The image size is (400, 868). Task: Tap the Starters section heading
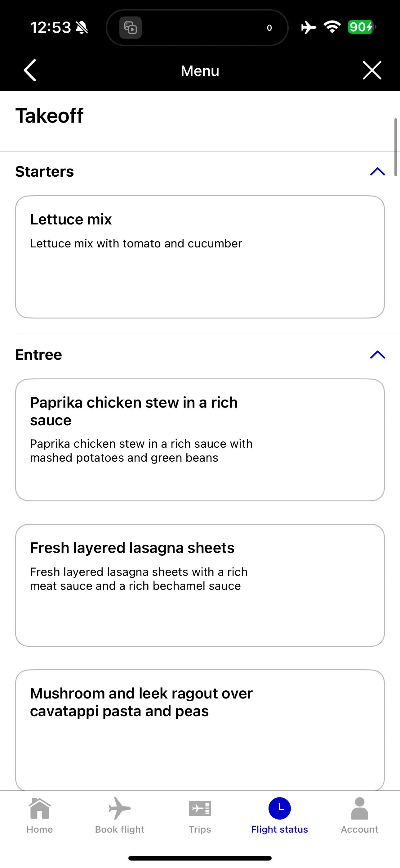click(x=44, y=171)
